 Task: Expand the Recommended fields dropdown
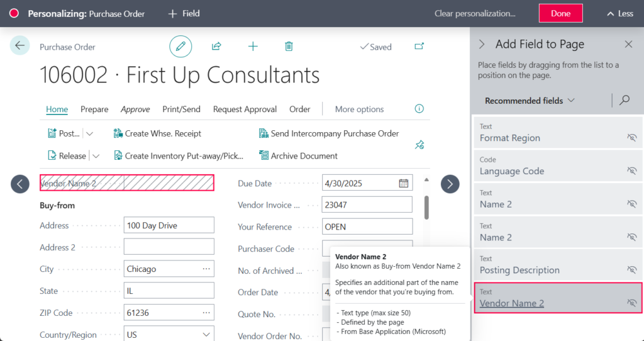pos(530,101)
